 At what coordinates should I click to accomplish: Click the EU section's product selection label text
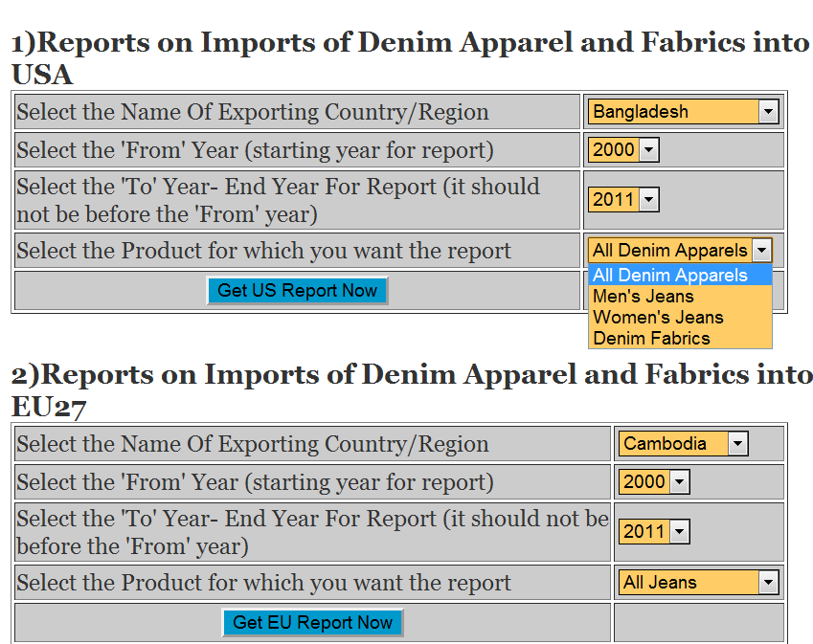tap(263, 583)
